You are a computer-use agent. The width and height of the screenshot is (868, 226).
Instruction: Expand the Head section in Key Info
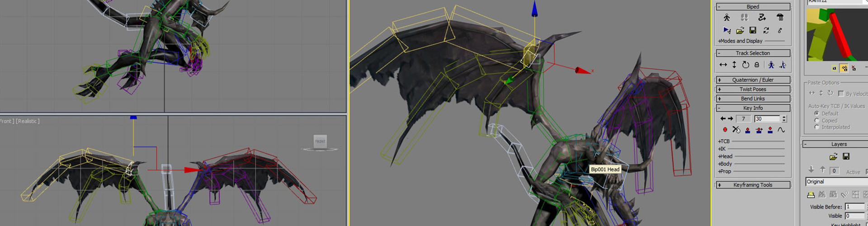coord(725,156)
